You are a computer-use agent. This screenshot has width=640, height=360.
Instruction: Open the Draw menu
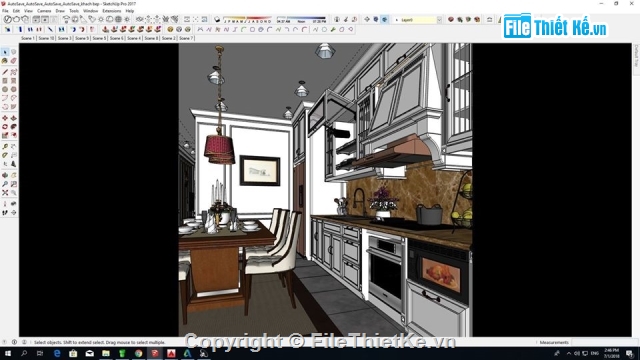coord(60,11)
